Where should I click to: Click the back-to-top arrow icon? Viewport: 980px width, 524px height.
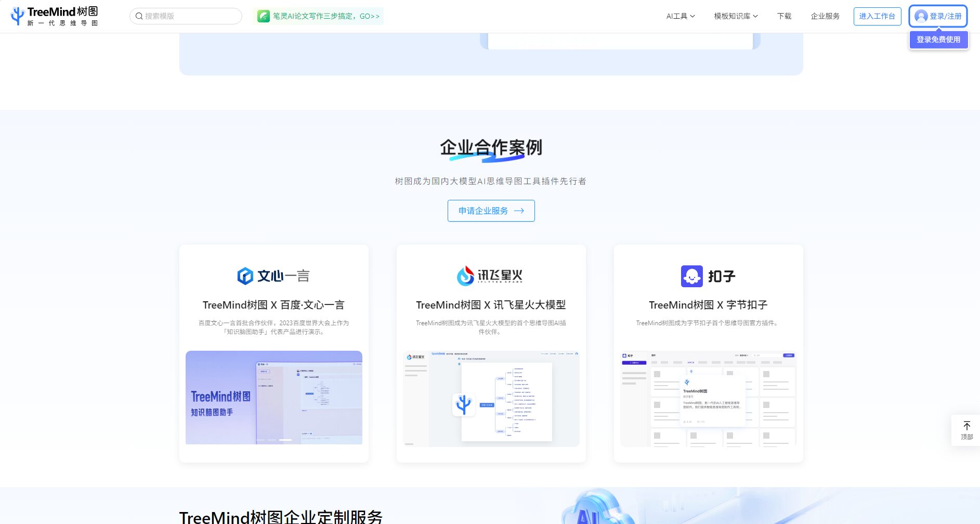[966, 426]
